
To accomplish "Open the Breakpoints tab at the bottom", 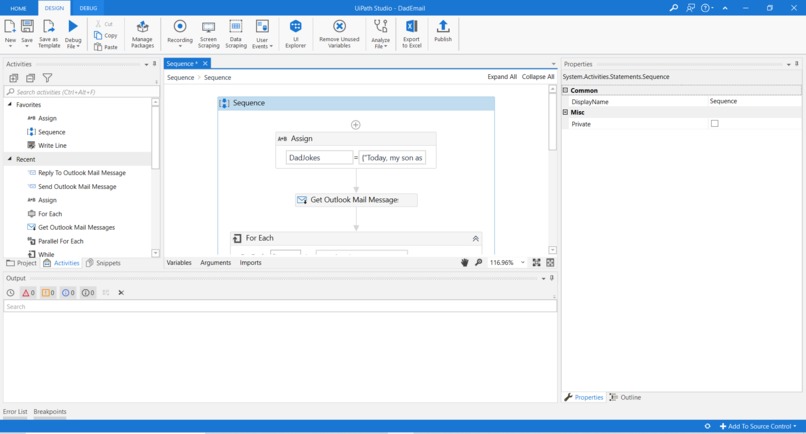I will pos(50,411).
